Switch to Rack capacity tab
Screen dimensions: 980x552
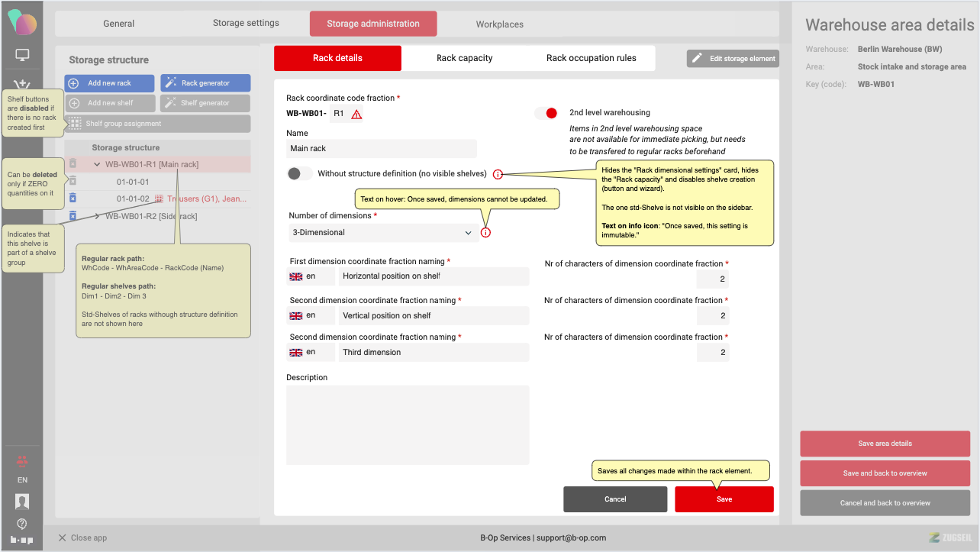(464, 58)
